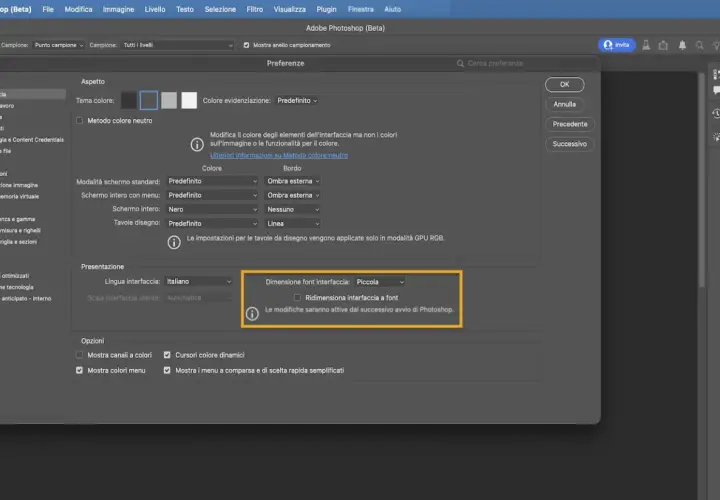
Task: Open Modalità schermo standard border dropdown
Action: (x=292, y=181)
